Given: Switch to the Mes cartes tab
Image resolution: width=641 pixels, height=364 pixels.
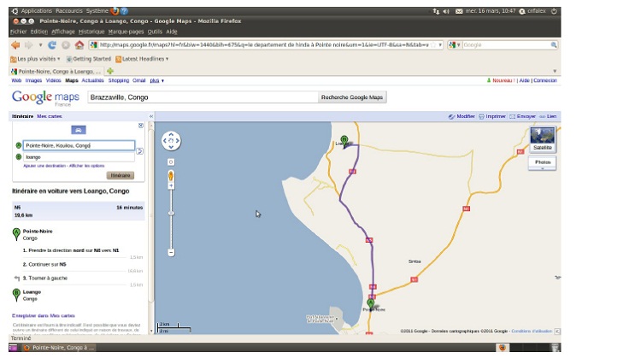Looking at the screenshot, I should [50, 116].
